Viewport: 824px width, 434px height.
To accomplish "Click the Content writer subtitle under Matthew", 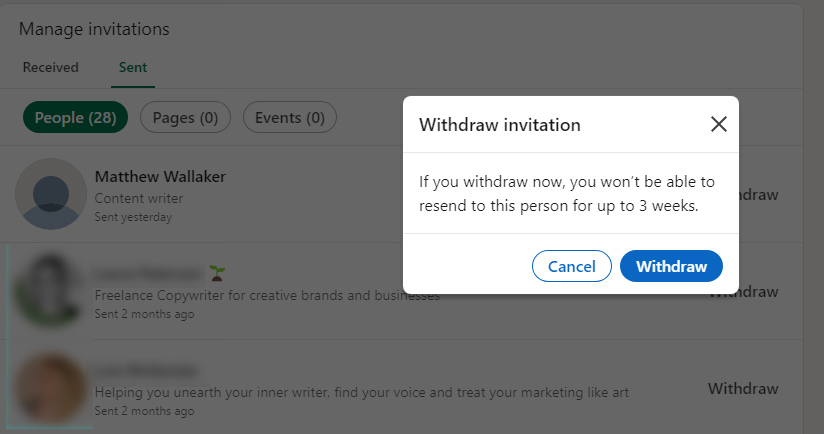I will coord(138,199).
